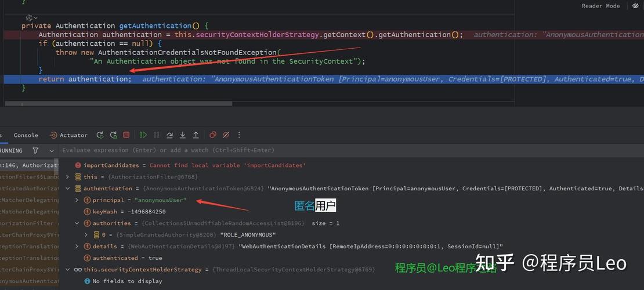Select the "ROLE_ANONYMOUS" value text

pyautogui.click(x=248, y=235)
